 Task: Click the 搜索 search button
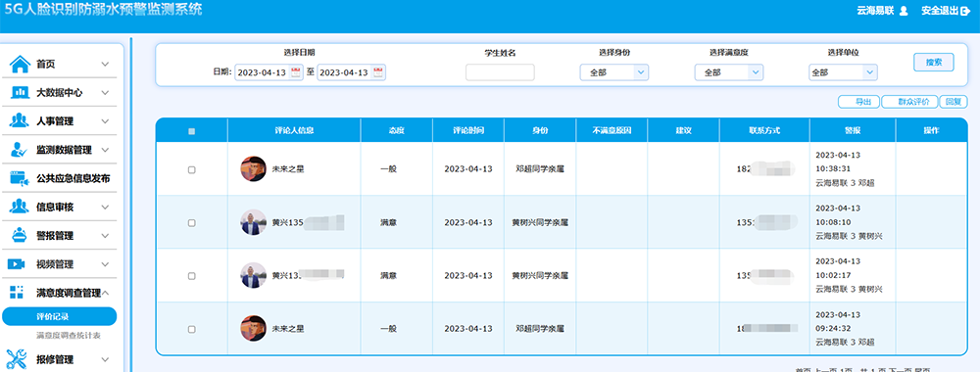click(x=934, y=63)
